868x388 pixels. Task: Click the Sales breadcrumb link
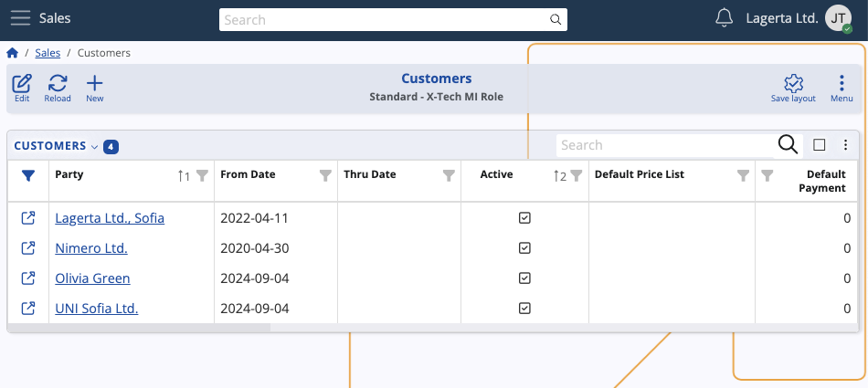coord(48,53)
